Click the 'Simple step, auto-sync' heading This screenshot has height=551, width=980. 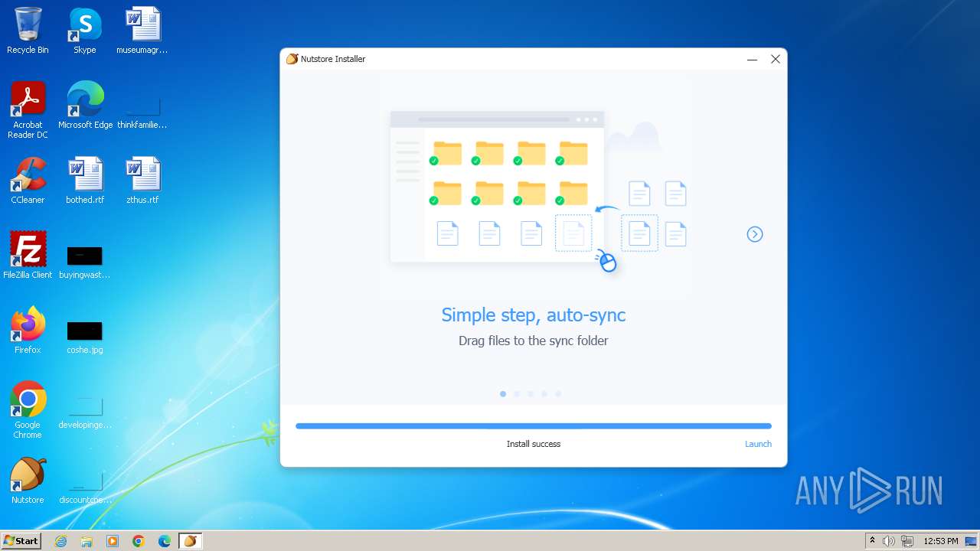(x=534, y=315)
